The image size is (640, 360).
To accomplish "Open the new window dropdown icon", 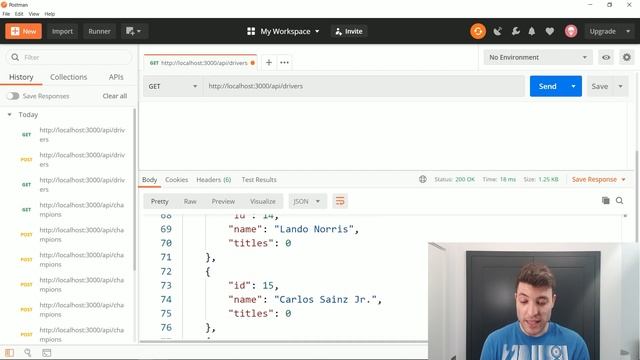I will (x=133, y=31).
